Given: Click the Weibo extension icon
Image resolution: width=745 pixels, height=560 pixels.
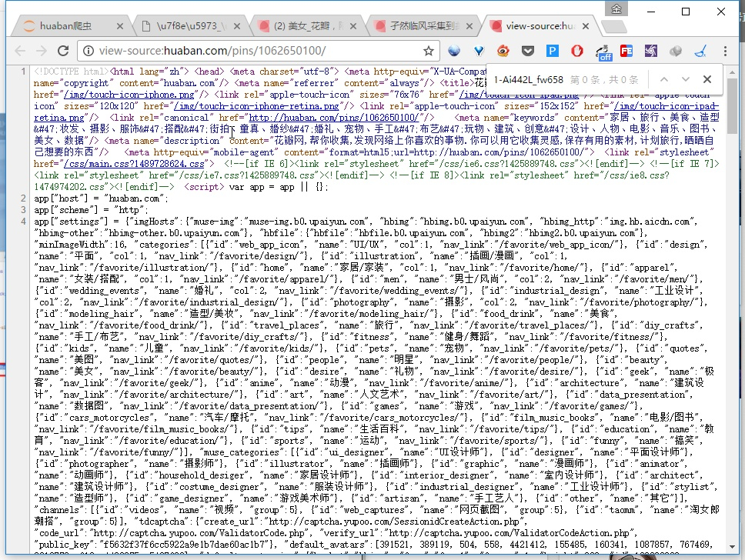Looking at the screenshot, I should click(x=503, y=52).
